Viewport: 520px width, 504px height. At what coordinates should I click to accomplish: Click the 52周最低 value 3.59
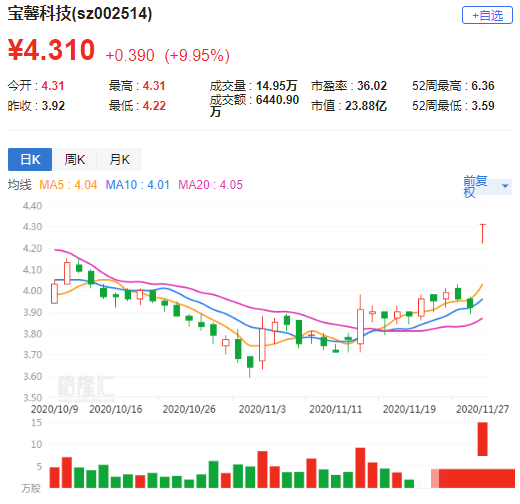pyautogui.click(x=483, y=106)
